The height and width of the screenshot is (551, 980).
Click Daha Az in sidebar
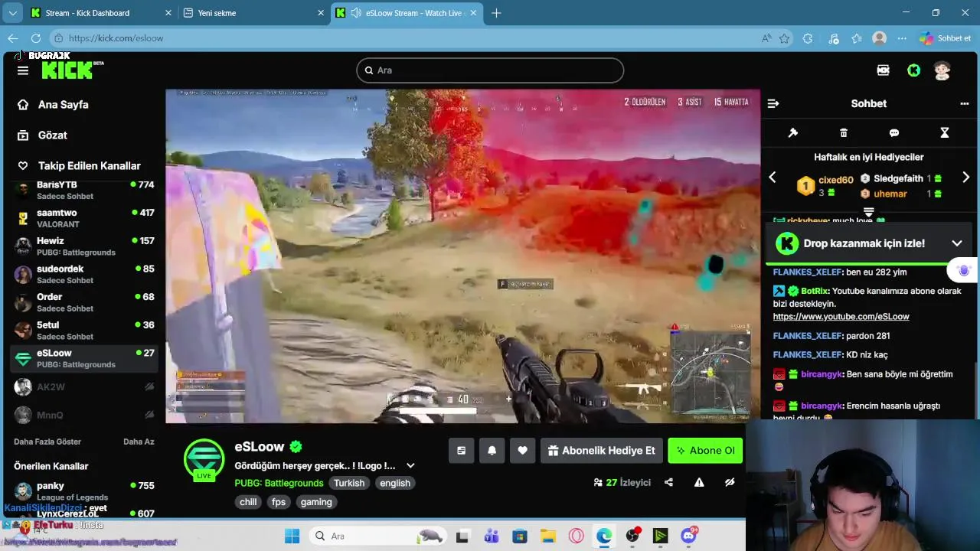point(139,442)
